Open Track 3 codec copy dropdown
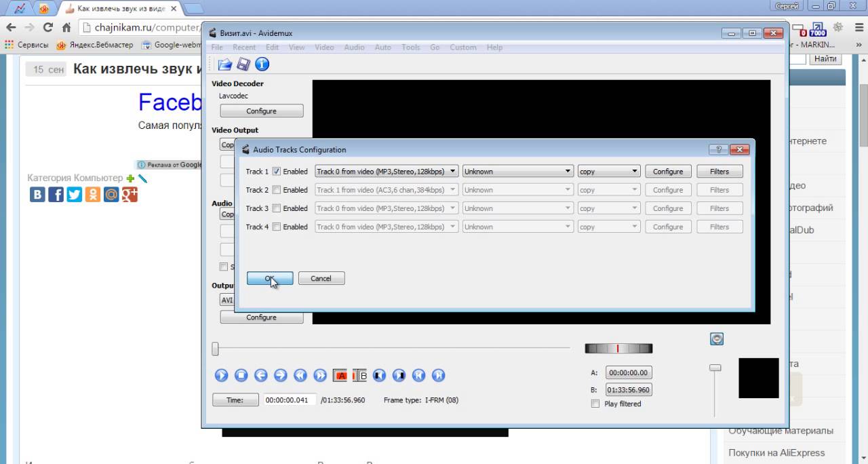Image resolution: width=868 pixels, height=464 pixels. click(x=609, y=208)
